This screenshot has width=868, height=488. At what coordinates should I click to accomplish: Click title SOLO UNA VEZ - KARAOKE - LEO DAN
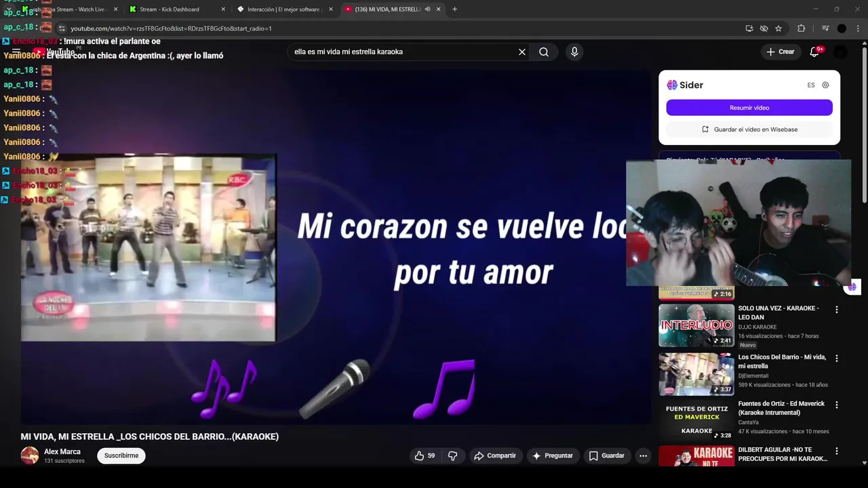point(778,312)
